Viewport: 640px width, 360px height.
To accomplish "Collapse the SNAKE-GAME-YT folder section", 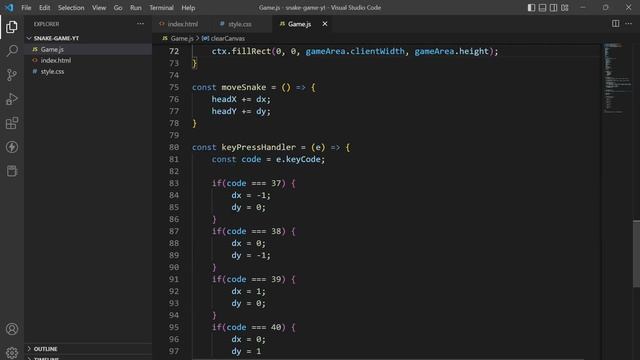I will click(88, 38).
